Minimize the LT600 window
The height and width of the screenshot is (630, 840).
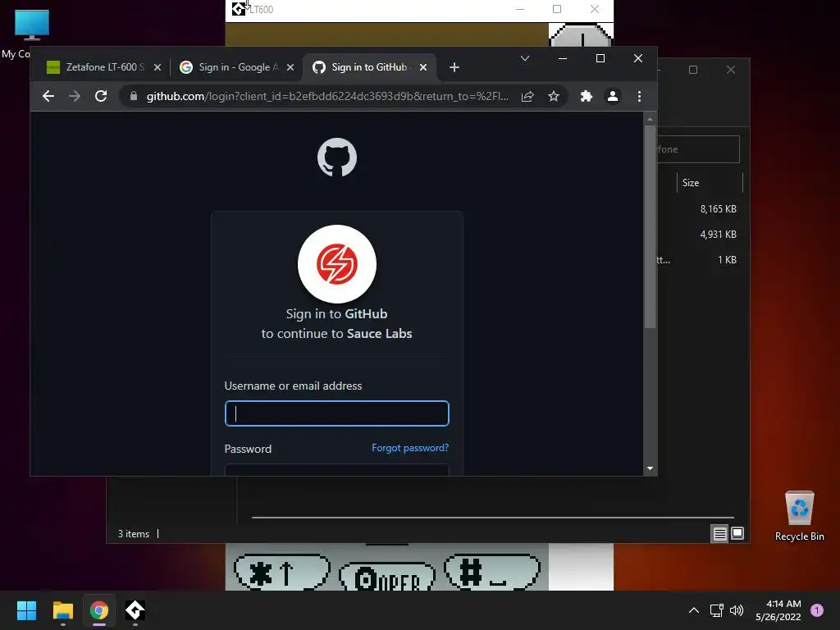(x=519, y=9)
